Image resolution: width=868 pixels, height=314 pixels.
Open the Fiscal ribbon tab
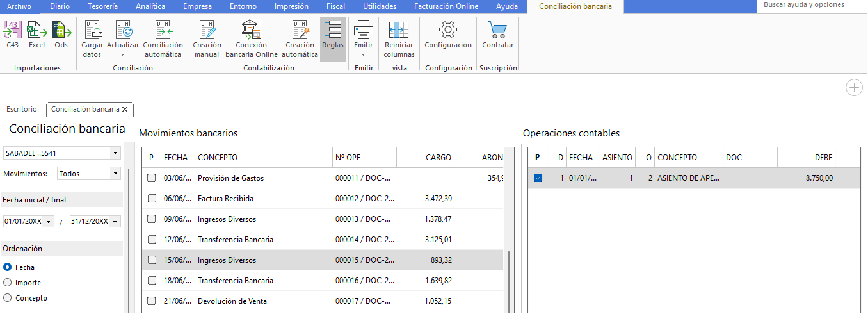pyautogui.click(x=335, y=6)
